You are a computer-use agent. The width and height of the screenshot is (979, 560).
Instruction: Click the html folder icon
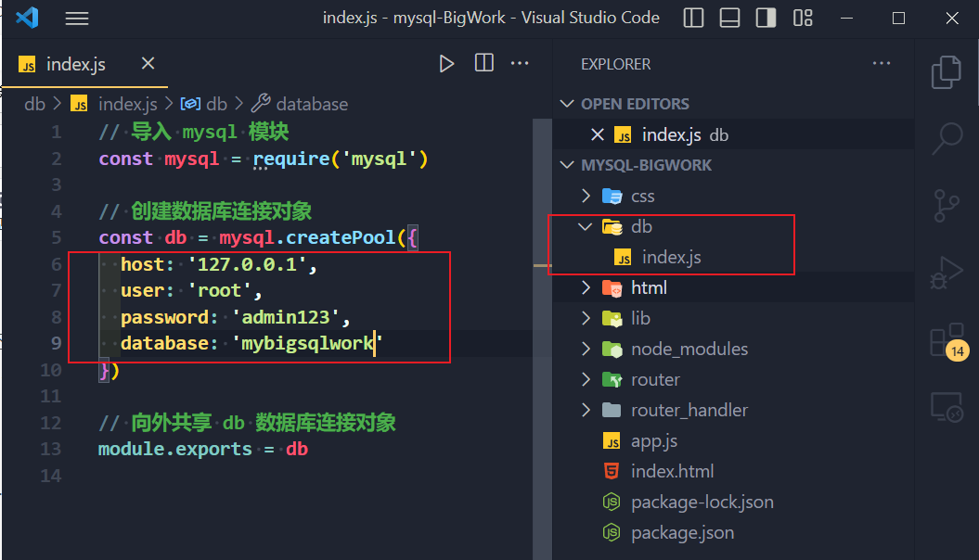click(x=612, y=287)
